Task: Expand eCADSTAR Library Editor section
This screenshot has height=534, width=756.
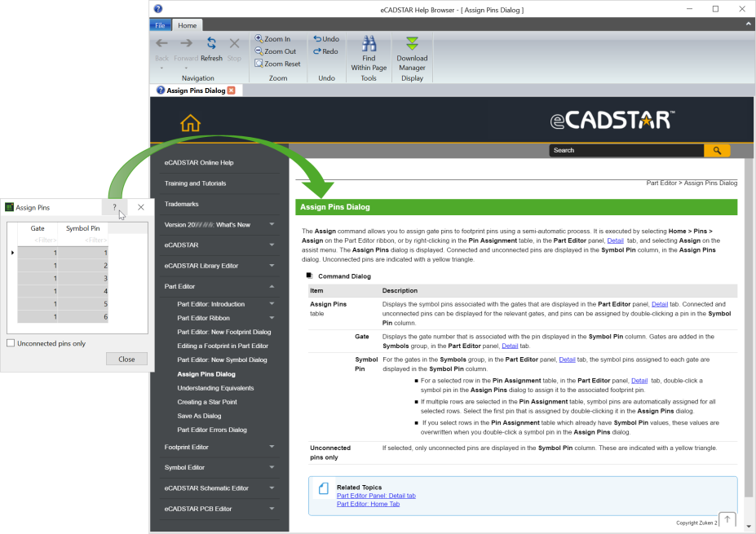Action: coord(272,266)
